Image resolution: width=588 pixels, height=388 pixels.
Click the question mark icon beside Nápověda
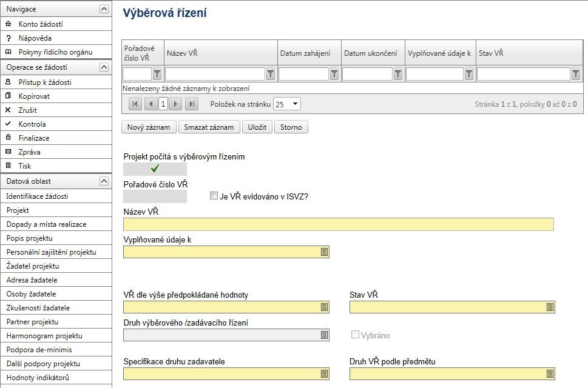(8, 38)
